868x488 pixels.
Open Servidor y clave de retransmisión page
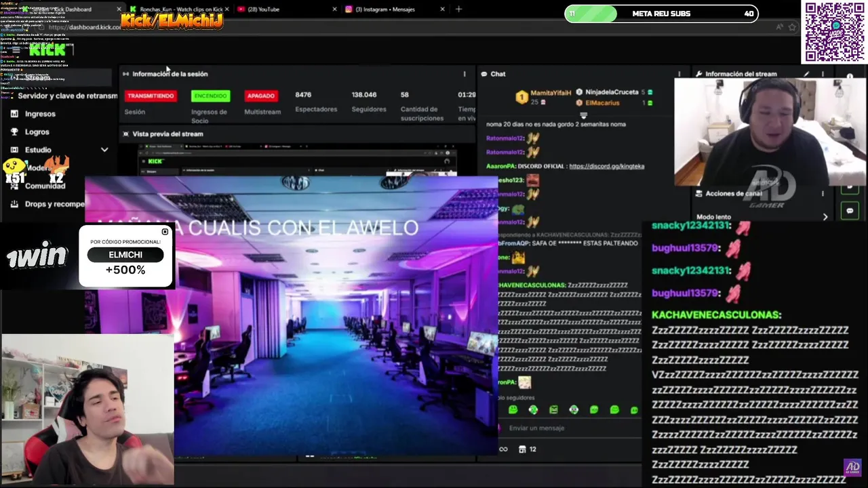(67, 96)
